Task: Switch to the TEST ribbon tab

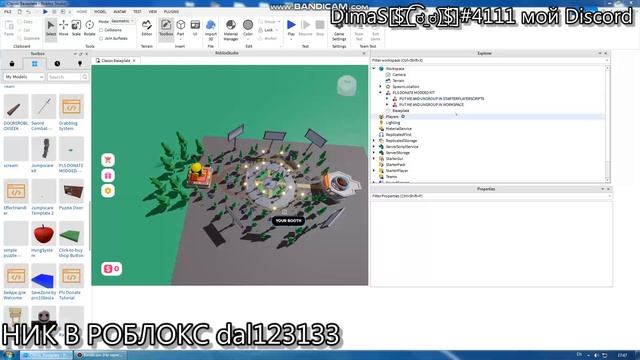Action: tap(137, 12)
